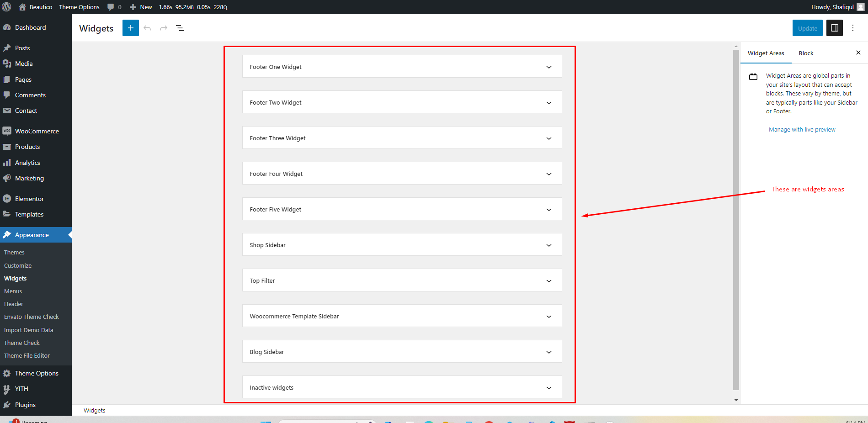Close the Widget Areas settings panel
Viewport: 868px width, 423px height.
[x=858, y=53]
